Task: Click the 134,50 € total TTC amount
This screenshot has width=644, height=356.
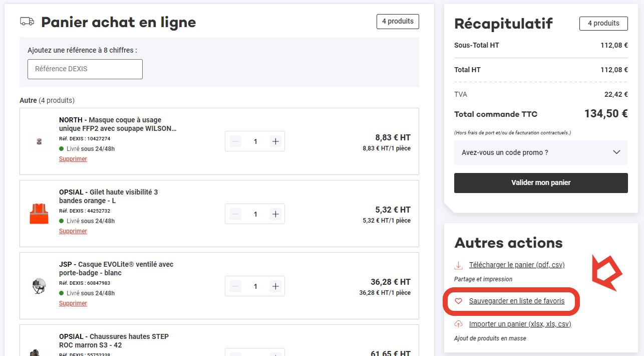Action: (x=606, y=114)
